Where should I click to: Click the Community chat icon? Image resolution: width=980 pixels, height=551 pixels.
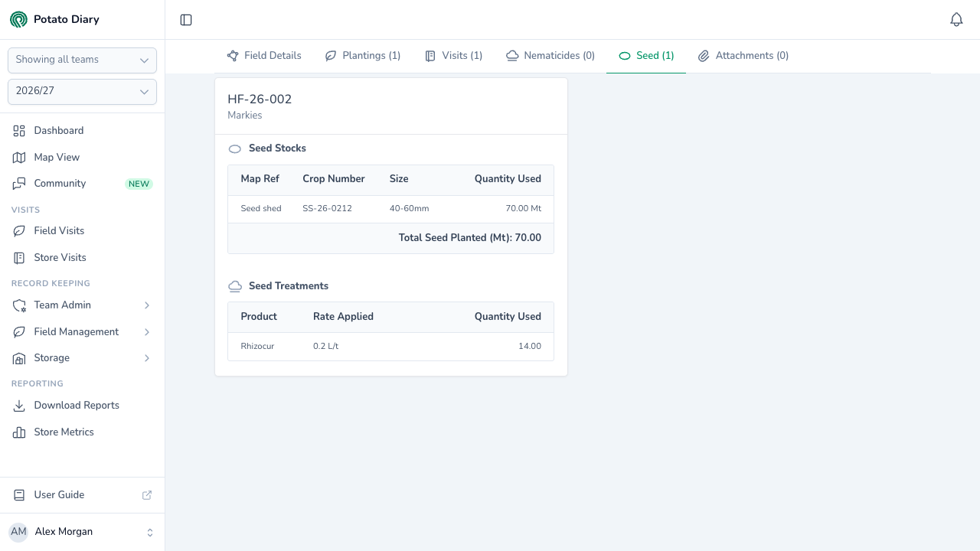(19, 184)
